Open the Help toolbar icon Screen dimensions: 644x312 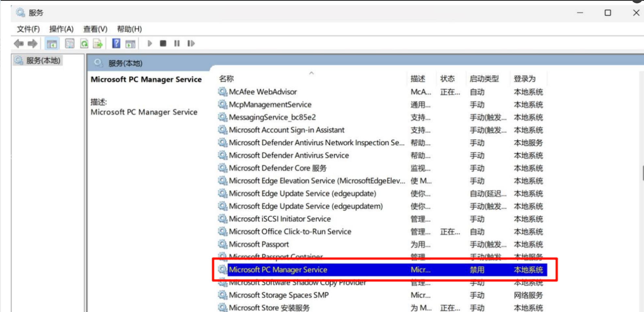tap(116, 43)
